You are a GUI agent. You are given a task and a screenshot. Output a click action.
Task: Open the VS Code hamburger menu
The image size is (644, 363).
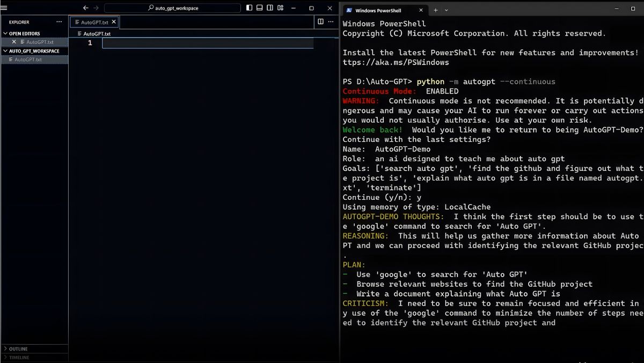[x=4, y=8]
